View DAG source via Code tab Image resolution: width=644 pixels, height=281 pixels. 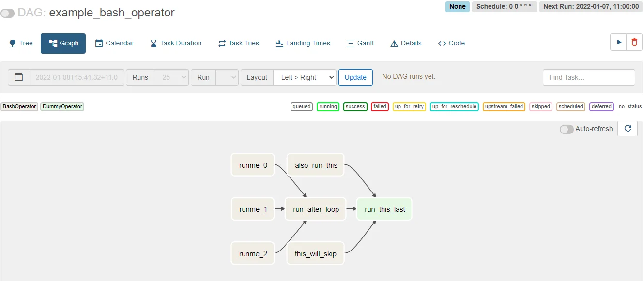point(451,43)
